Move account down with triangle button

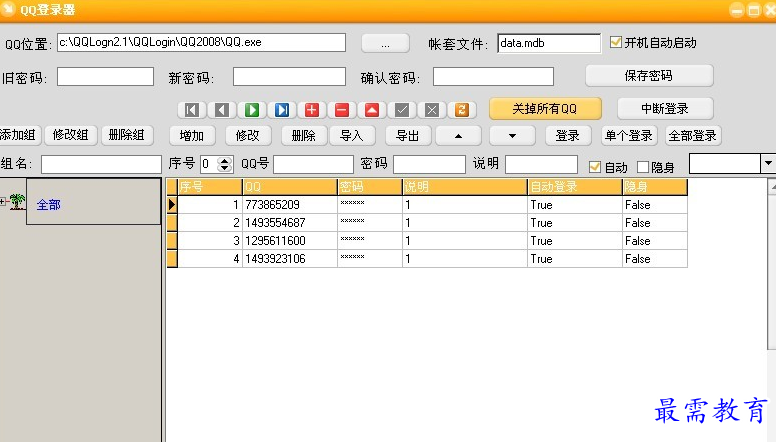click(x=512, y=136)
